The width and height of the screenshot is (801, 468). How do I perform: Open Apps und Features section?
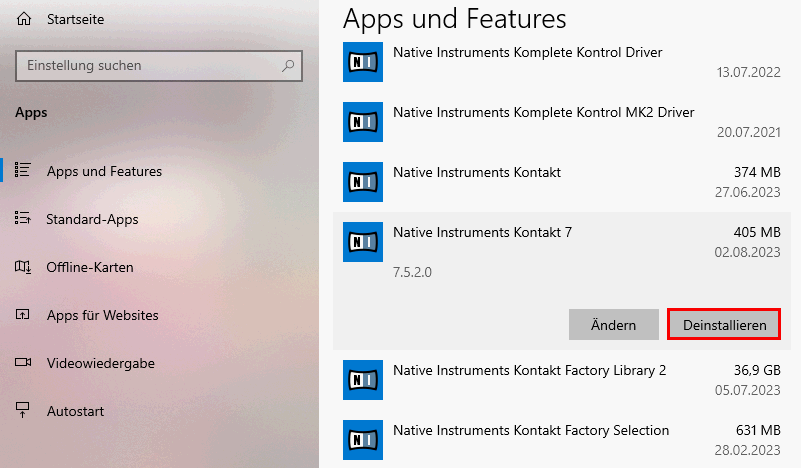tap(104, 171)
